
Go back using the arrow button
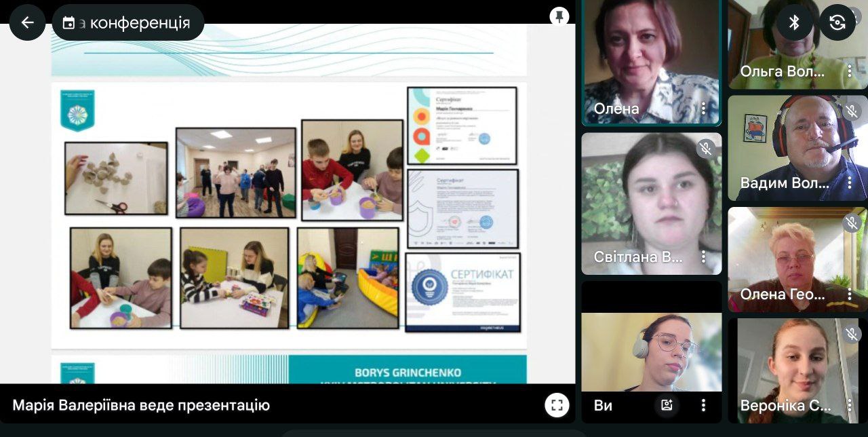tap(27, 22)
